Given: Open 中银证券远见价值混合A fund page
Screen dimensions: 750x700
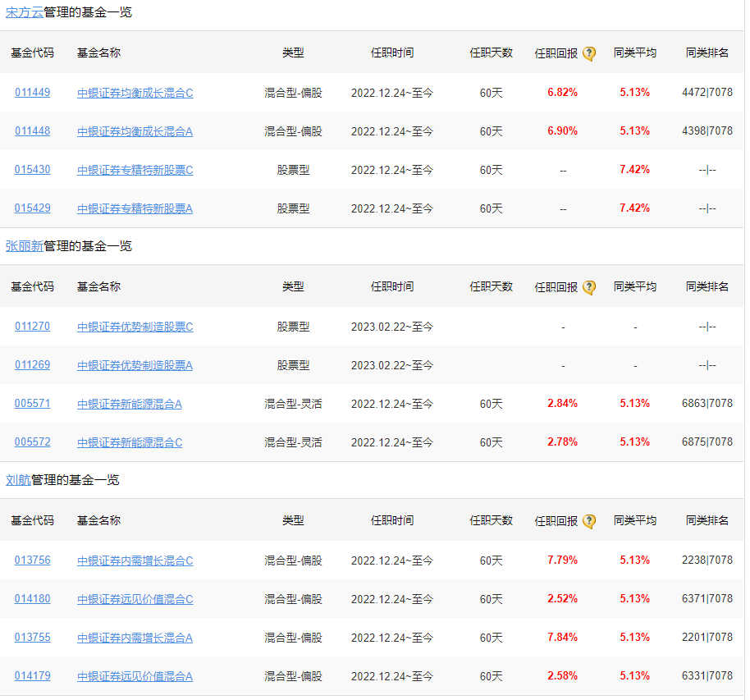Looking at the screenshot, I should click(135, 676).
